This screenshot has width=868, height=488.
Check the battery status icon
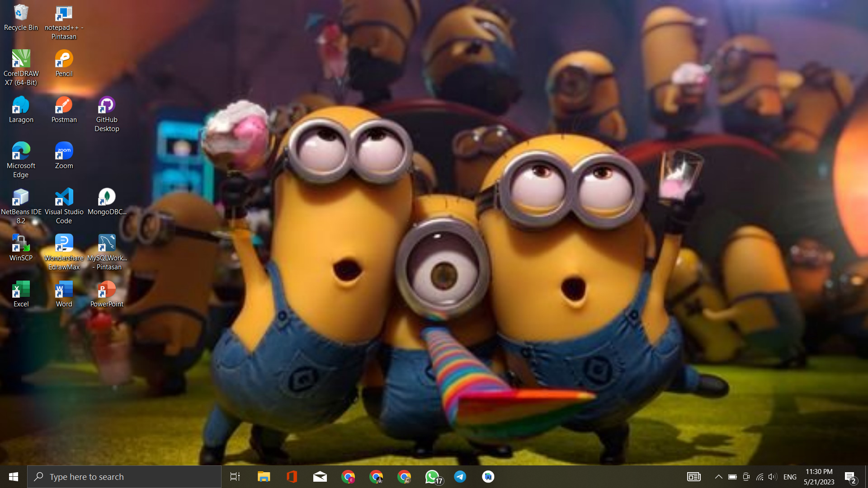(732, 477)
